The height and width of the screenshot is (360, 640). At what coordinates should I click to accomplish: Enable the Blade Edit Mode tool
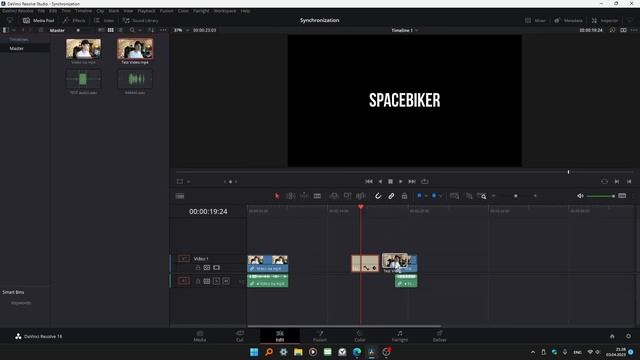point(317,196)
